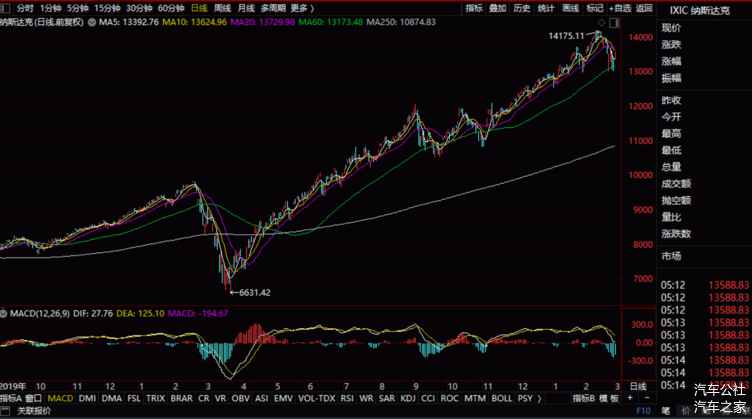This screenshot has width=752, height=419.
Task: Select the VOL-TDX indicator tab
Action: click(317, 398)
